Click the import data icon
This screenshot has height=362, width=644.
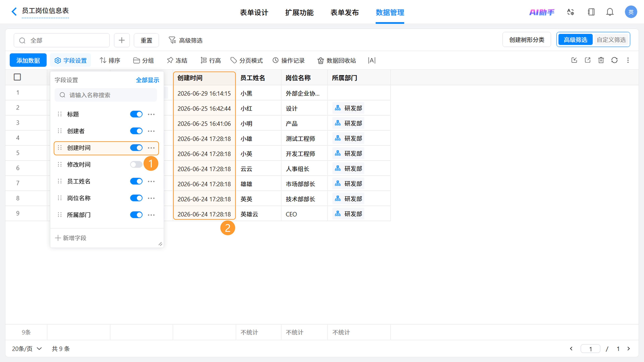574,60
